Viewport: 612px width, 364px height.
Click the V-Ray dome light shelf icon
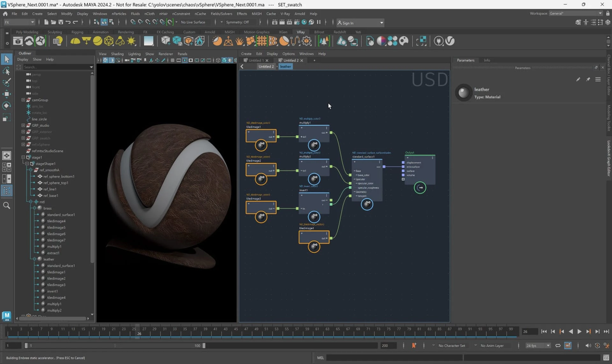pyautogui.click(x=75, y=41)
